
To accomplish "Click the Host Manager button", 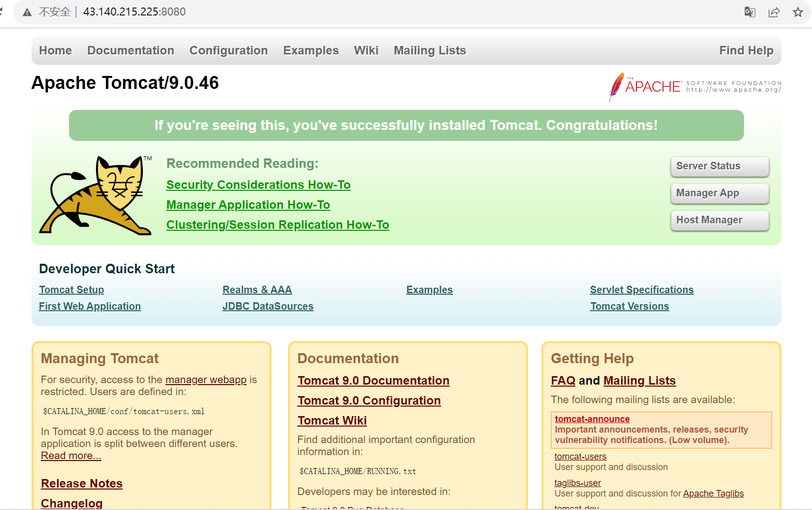I will tap(719, 220).
